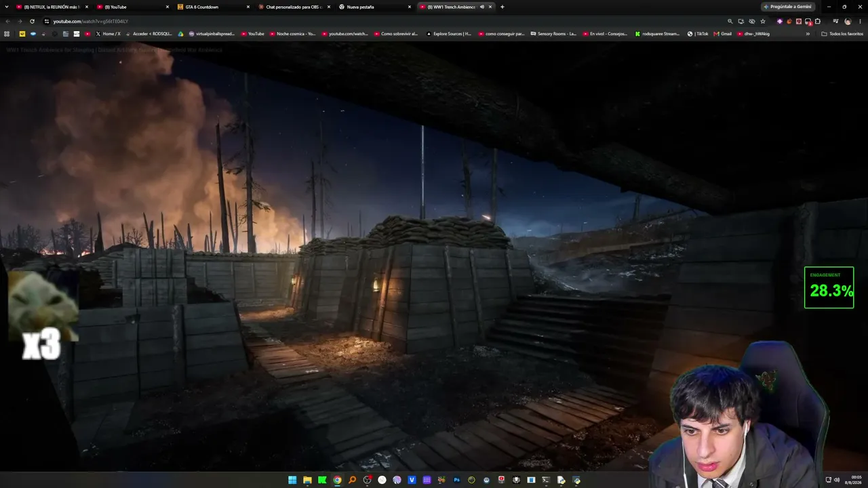Click Pregúntale a Gemini button
Screen dimensions: 868x488
[x=789, y=7]
